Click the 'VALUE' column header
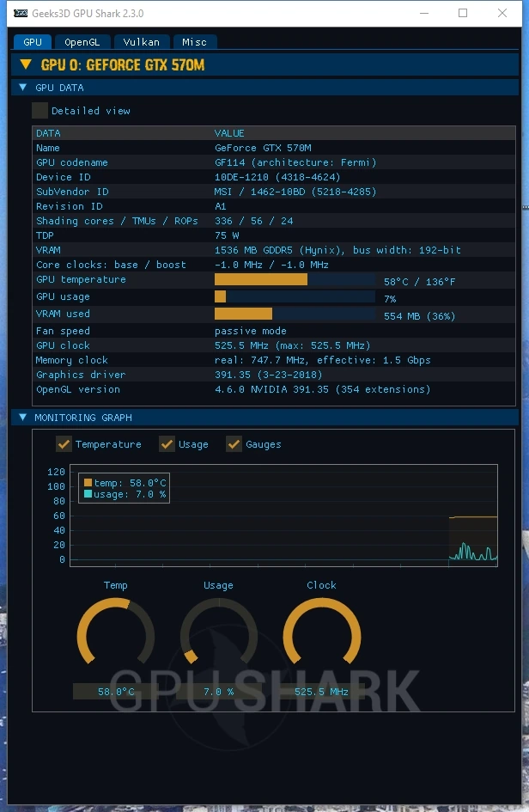 coord(229,133)
